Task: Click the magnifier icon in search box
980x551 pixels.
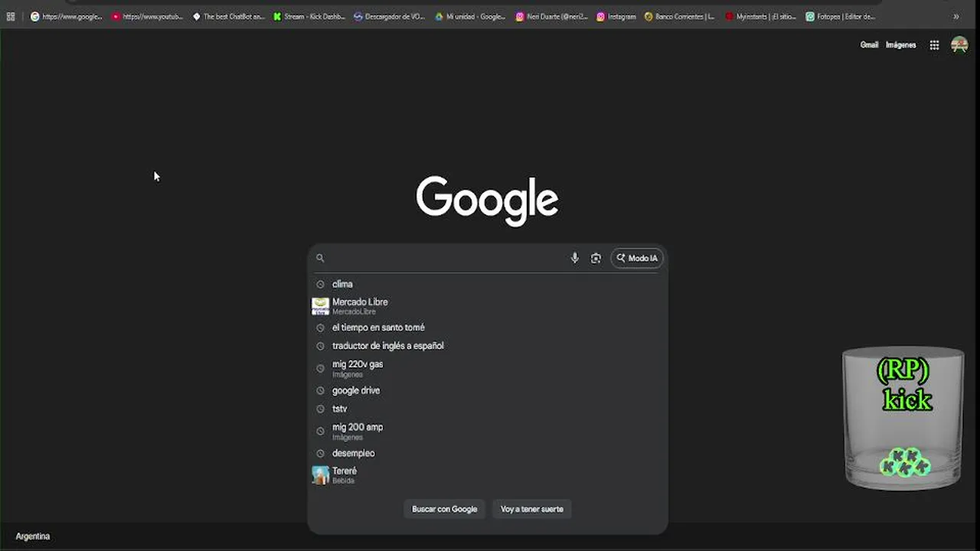Action: (320, 258)
